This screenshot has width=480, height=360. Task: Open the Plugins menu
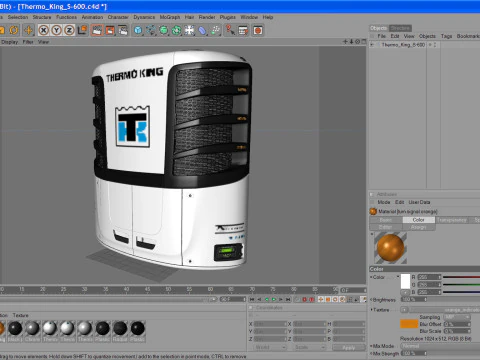pyautogui.click(x=228, y=17)
